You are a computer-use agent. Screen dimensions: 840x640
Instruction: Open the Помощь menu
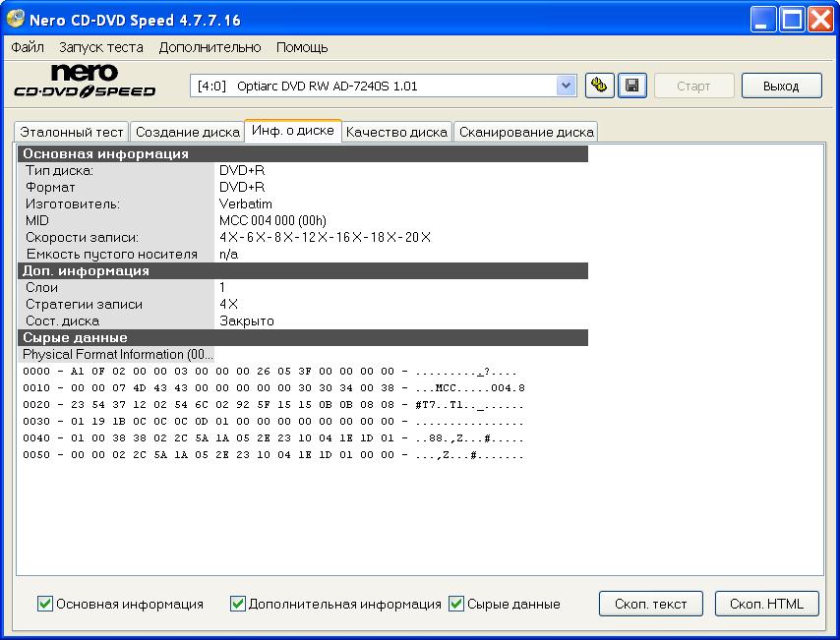click(x=302, y=47)
